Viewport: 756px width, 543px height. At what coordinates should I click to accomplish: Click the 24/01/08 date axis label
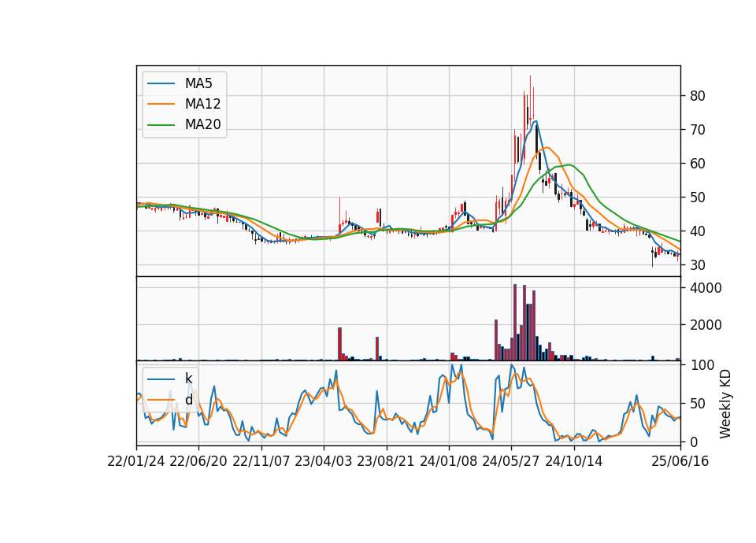coord(448,461)
